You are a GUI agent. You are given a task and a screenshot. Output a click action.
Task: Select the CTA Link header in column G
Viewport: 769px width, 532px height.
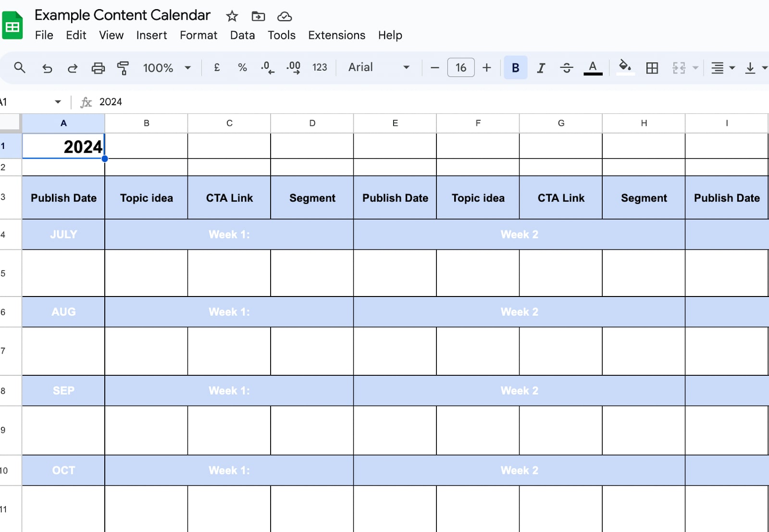point(561,198)
